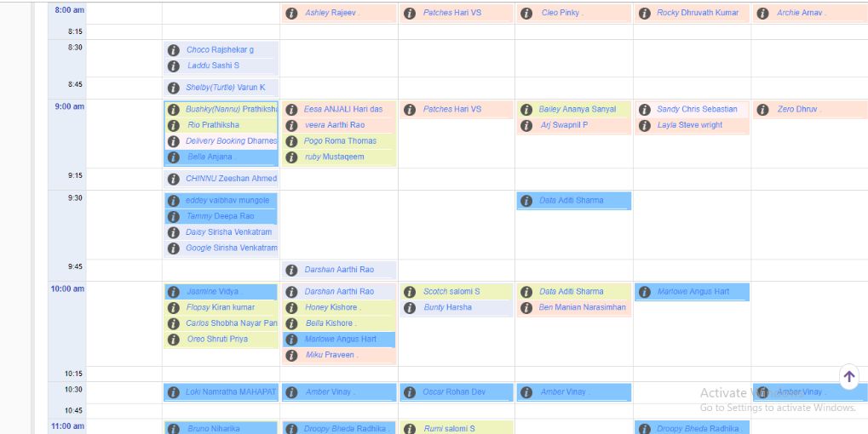Open info icon next to Archie Arnav

(762, 14)
